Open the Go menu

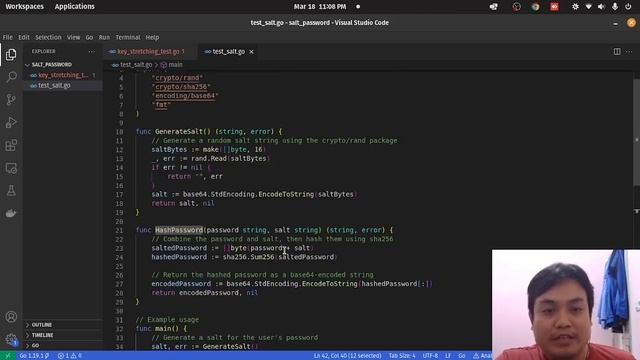point(89,37)
